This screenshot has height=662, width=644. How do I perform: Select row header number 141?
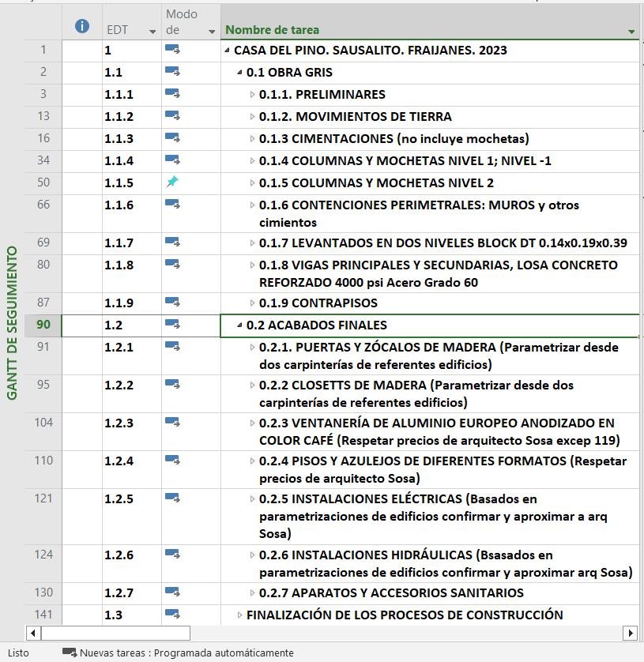pyautogui.click(x=43, y=615)
